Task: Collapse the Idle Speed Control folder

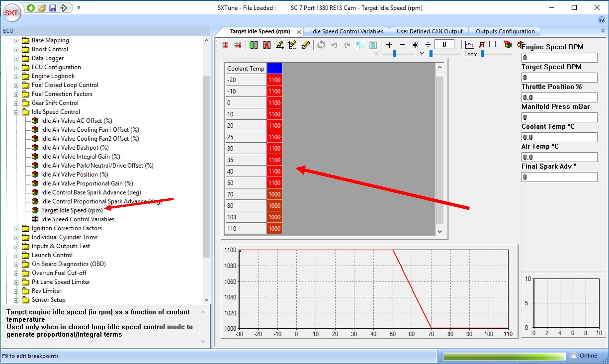Action: point(16,112)
